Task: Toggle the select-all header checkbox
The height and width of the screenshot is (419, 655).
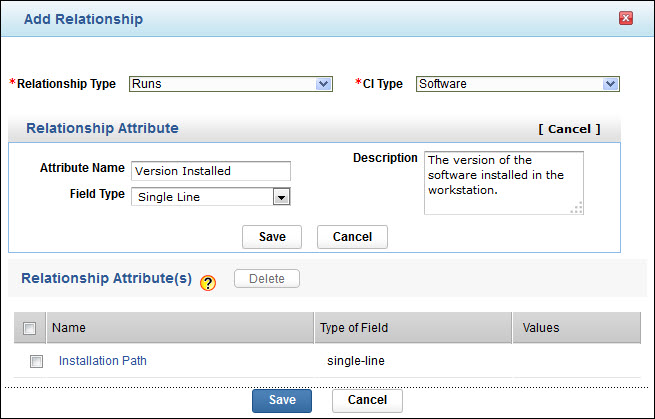Action: [x=30, y=328]
